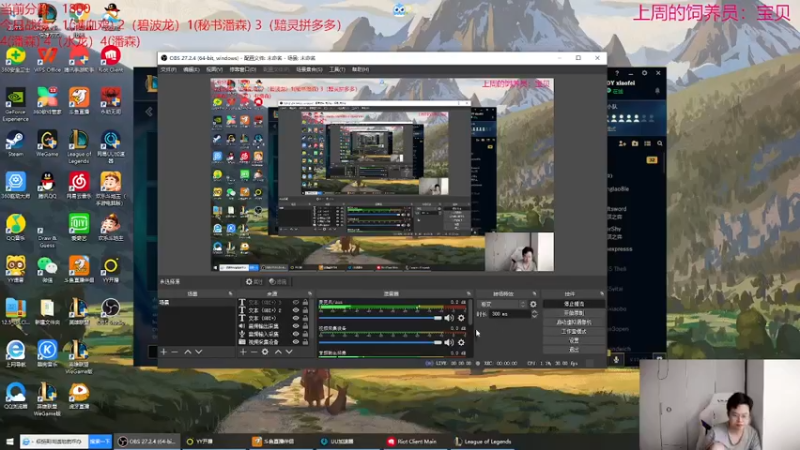Pop out the 混音器 dock panel

click(468, 294)
